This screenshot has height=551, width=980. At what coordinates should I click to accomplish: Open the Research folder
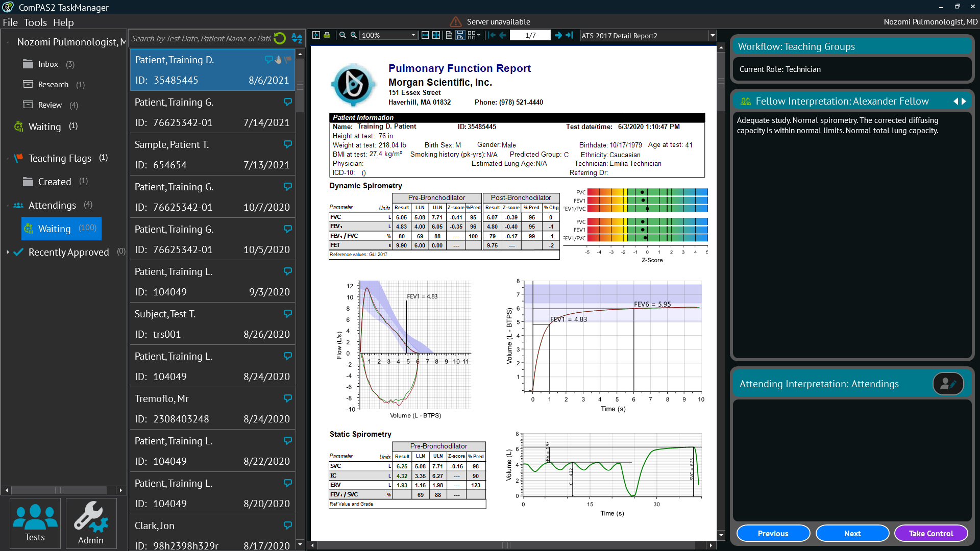[x=54, y=85]
